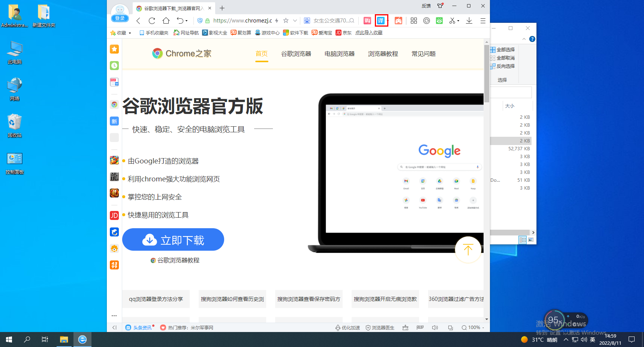
Task: Expand the favorites 收藏 dropdown arrow
Action: click(x=130, y=33)
